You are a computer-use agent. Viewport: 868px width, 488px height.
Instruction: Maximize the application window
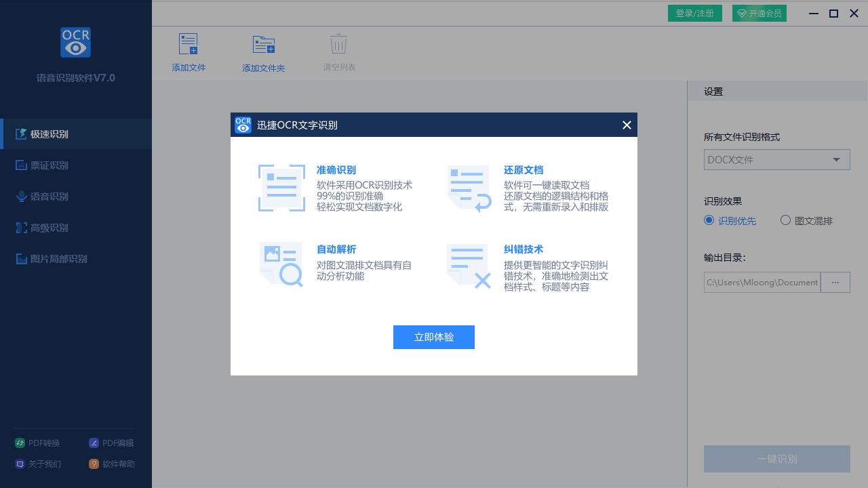pyautogui.click(x=834, y=14)
